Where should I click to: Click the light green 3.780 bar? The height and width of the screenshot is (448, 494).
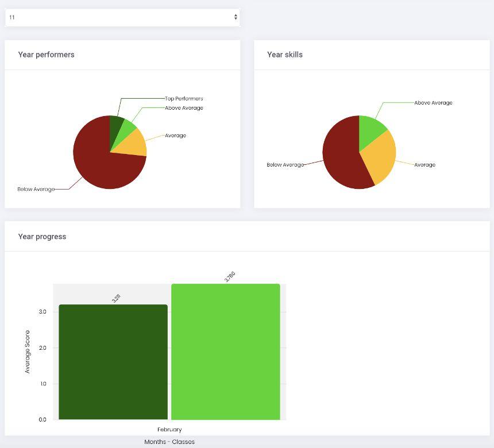click(x=226, y=352)
